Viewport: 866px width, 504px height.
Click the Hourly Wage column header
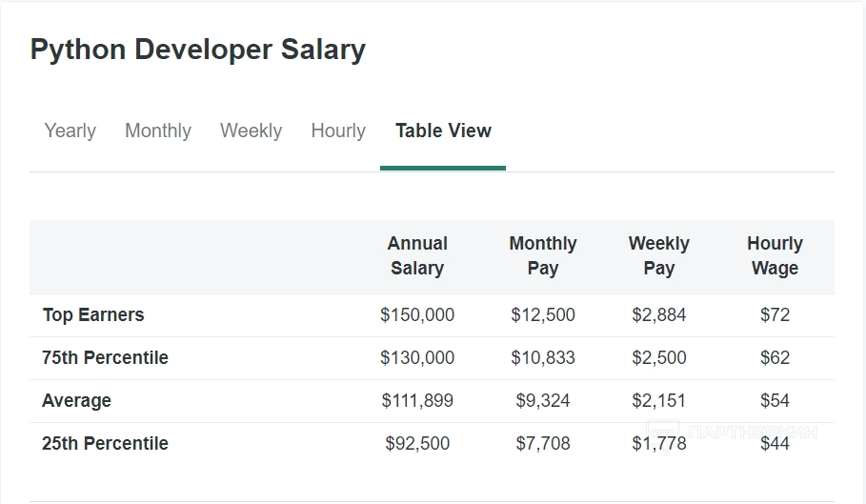[x=775, y=255]
